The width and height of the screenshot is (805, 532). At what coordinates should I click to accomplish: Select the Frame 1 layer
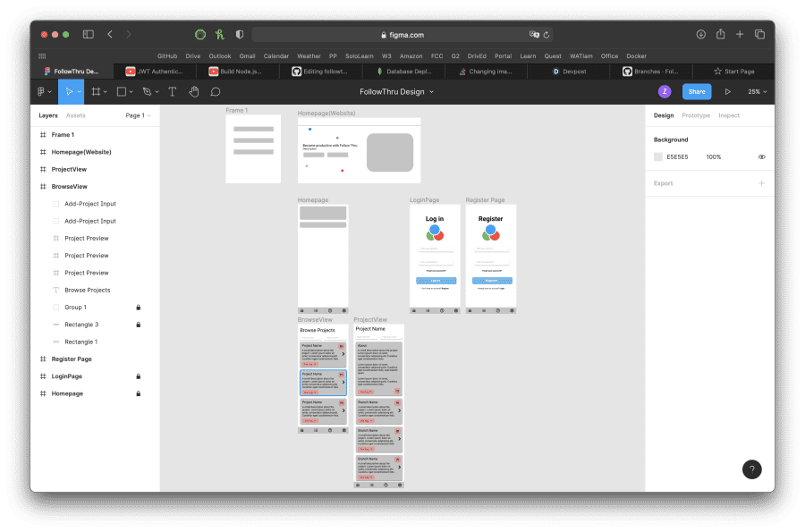click(x=63, y=135)
